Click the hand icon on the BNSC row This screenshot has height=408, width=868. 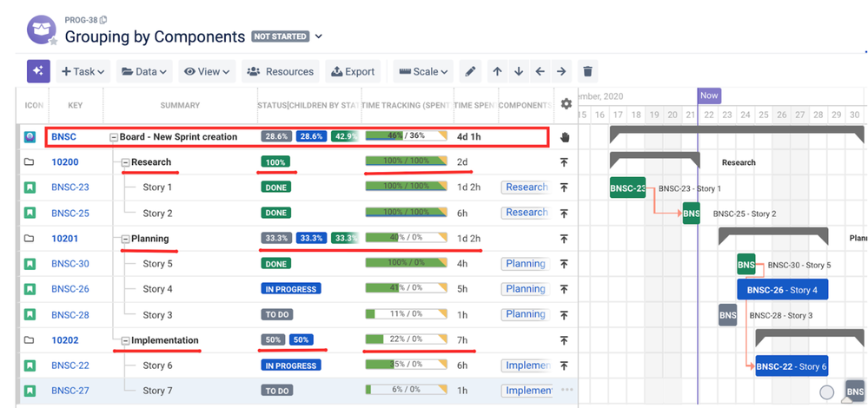(564, 137)
